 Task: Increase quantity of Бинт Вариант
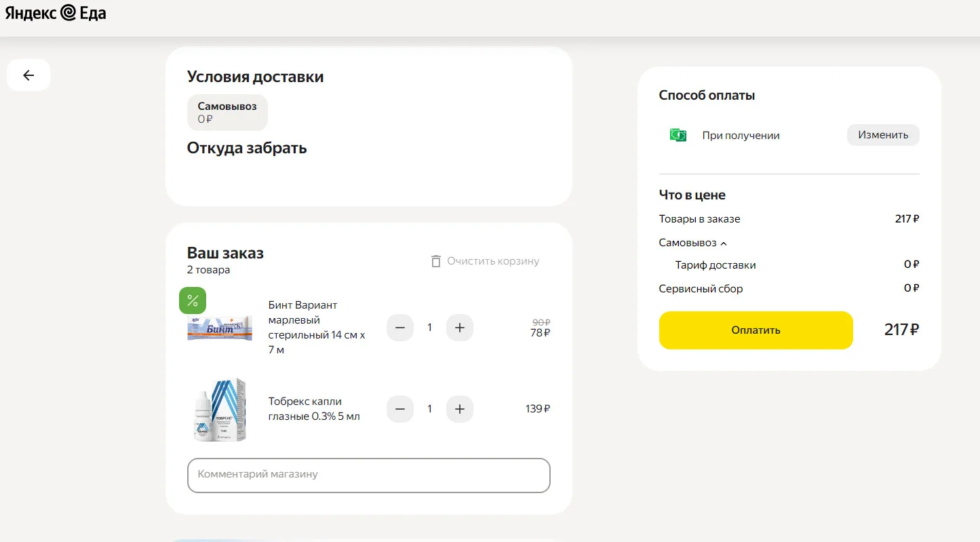(460, 328)
